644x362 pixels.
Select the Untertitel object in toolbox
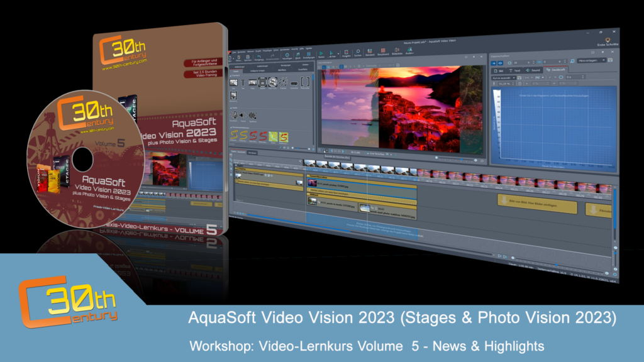pos(294,83)
